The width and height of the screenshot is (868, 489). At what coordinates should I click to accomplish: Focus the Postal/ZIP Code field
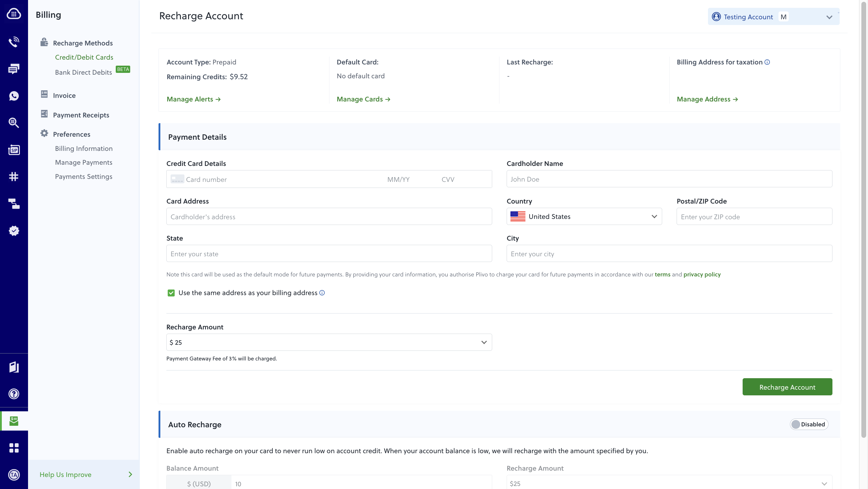754,216
